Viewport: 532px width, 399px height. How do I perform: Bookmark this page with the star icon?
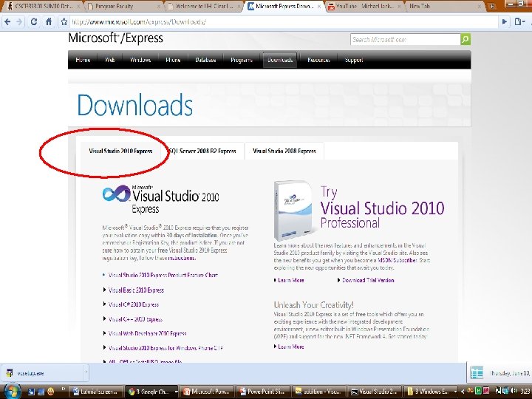tap(64, 21)
